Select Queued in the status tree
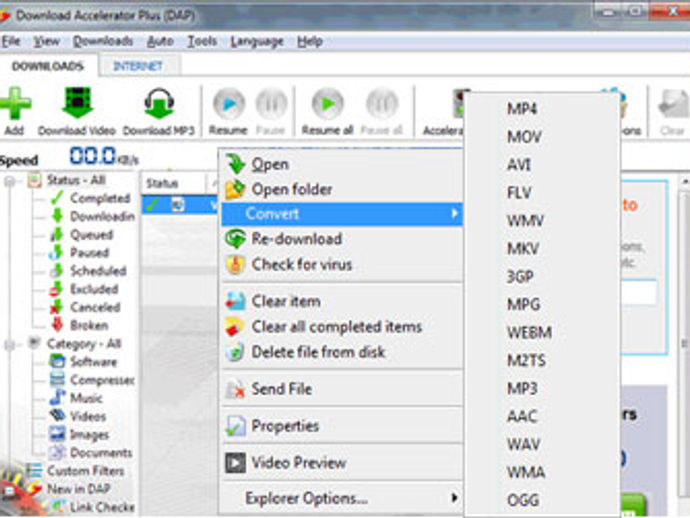This screenshot has height=518, width=690. 92,235
